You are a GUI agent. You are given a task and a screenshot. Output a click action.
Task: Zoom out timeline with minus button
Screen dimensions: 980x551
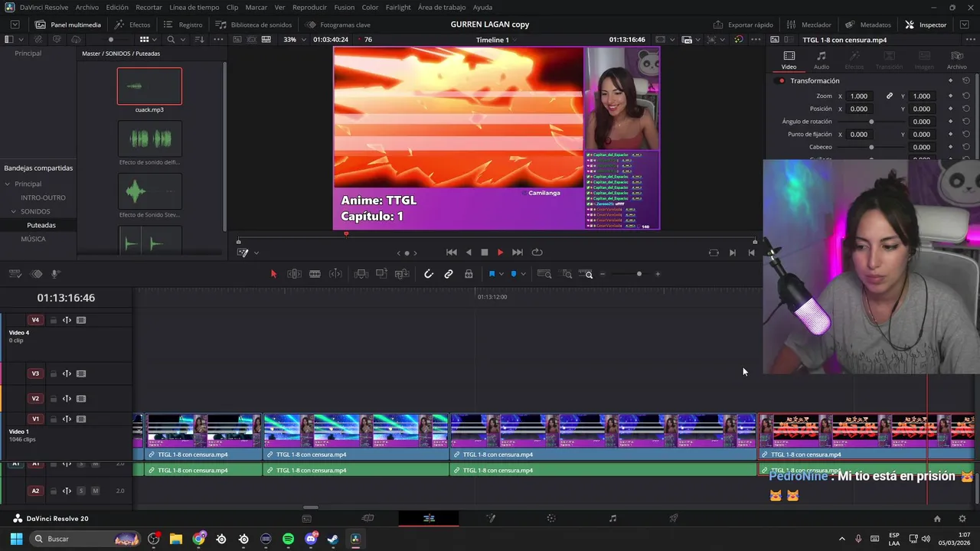click(603, 274)
